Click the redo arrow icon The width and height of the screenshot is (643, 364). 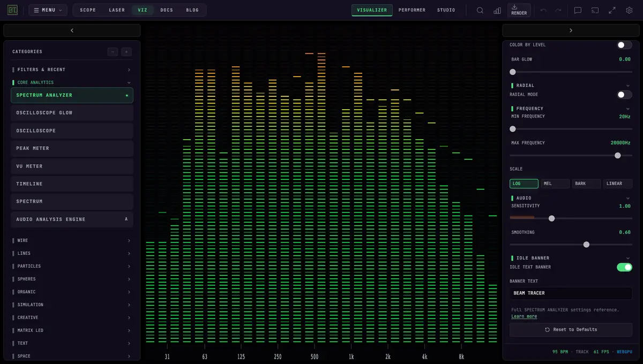pyautogui.click(x=558, y=10)
